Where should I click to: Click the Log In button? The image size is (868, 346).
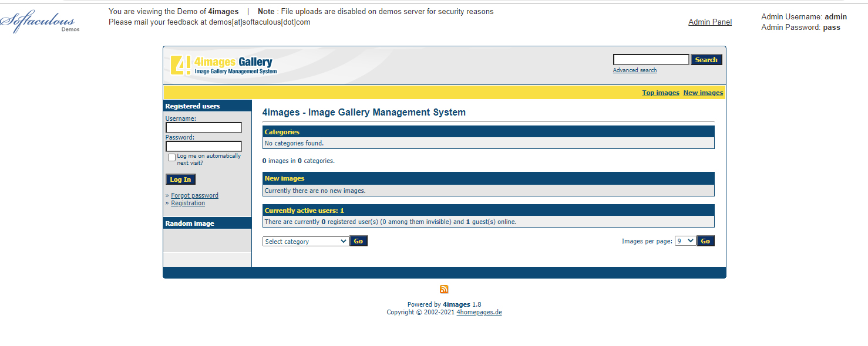click(x=180, y=179)
